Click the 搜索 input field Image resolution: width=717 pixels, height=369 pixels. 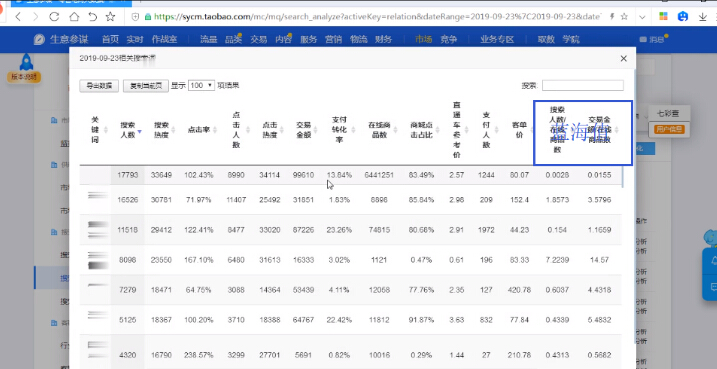583,86
